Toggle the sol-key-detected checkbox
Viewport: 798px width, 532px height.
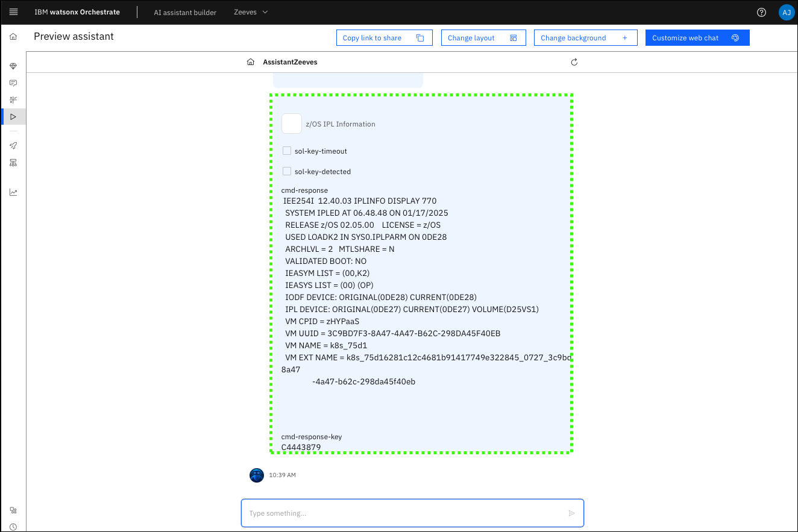pyautogui.click(x=287, y=172)
